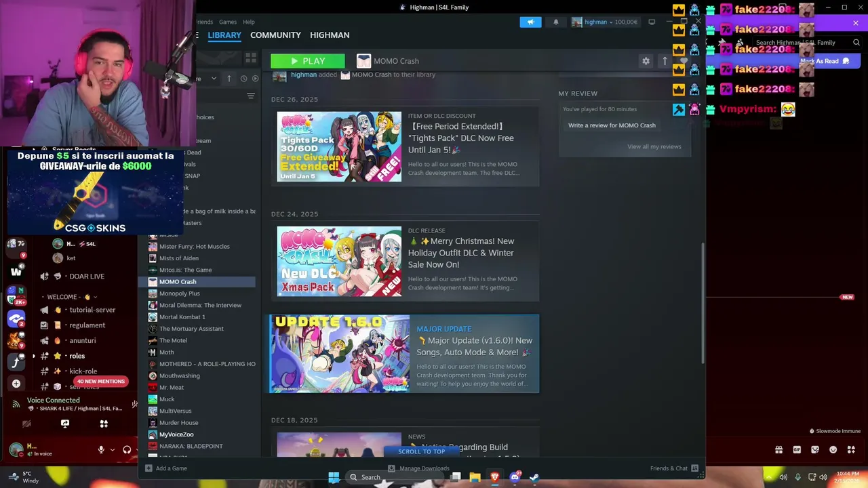The image size is (868, 488).
Task: Open Friends & Chat
Action: tap(674, 468)
